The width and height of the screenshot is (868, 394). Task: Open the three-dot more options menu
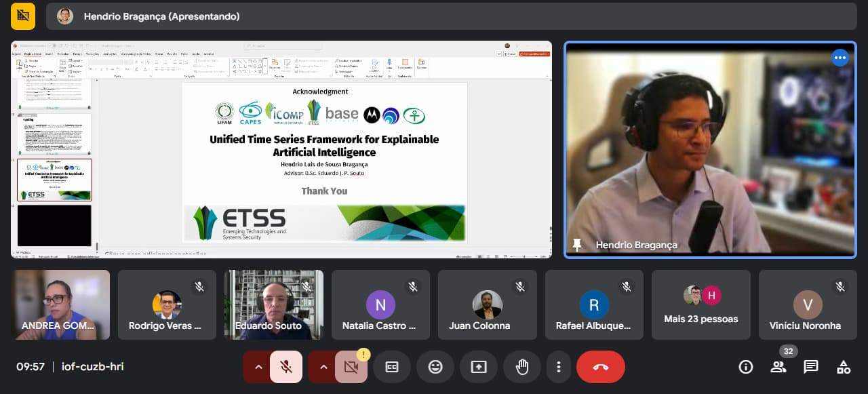pos(559,367)
